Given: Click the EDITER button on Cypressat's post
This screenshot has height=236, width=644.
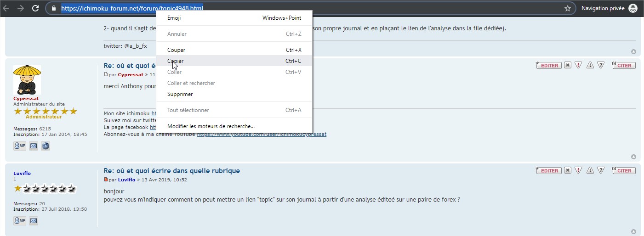Looking at the screenshot, I should click(x=547, y=65).
